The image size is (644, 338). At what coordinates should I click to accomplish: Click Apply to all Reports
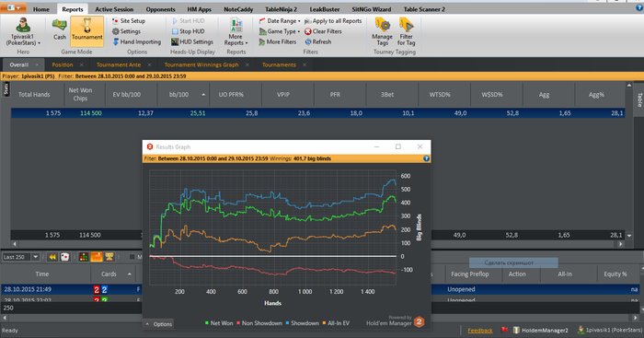333,20
